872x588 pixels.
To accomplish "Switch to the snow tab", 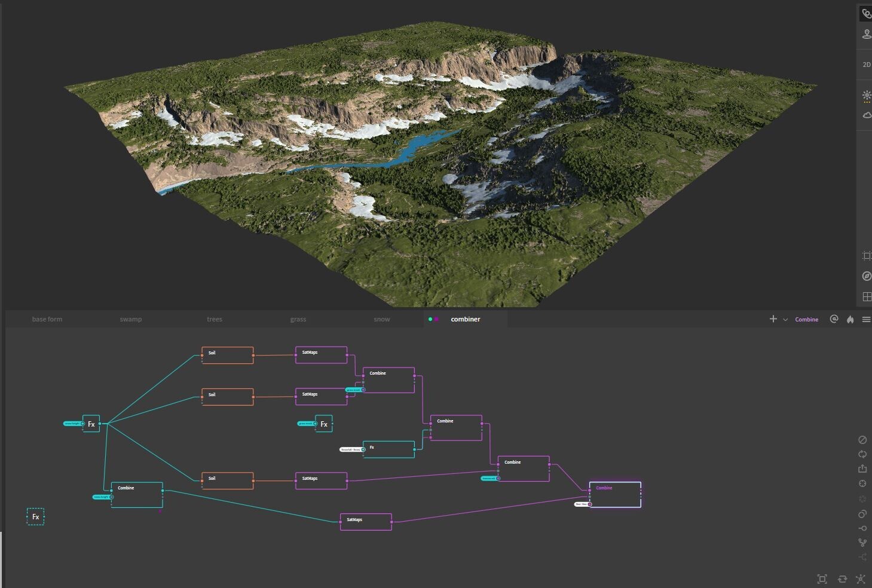I will tap(381, 319).
